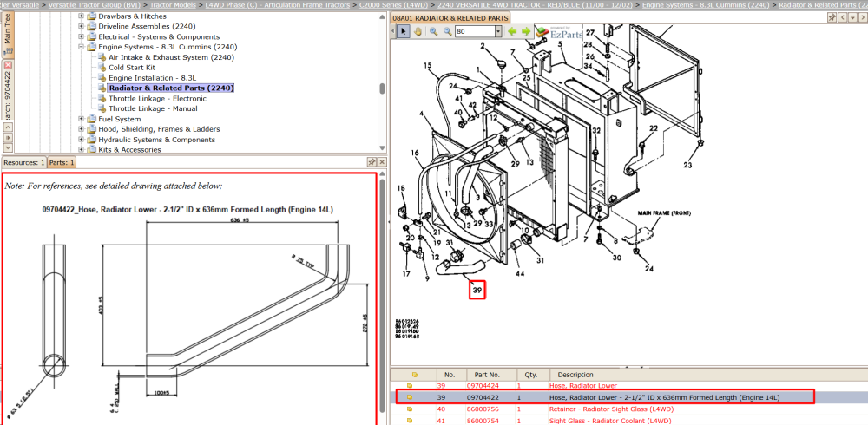Viewport: 868px width, 425px height.
Task: Click breadcrumb Versatile Tractor Group (BVI)
Action: 94,4
